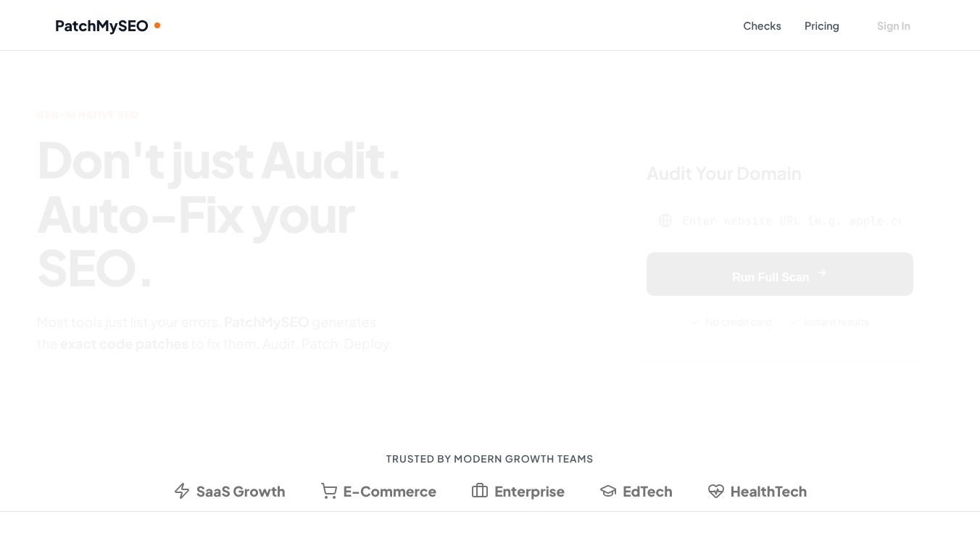The height and width of the screenshot is (551, 980).
Task: Click the Don't just Audit headline line
Action: point(218,160)
